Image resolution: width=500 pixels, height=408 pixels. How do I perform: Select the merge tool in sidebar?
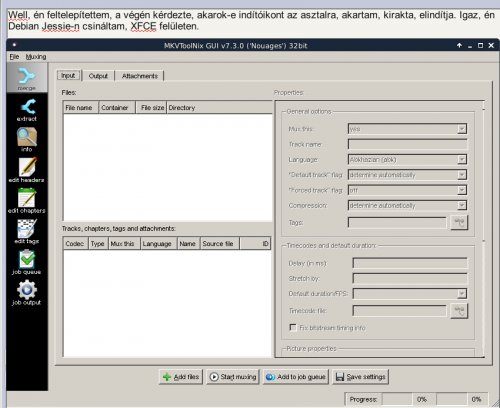27,78
